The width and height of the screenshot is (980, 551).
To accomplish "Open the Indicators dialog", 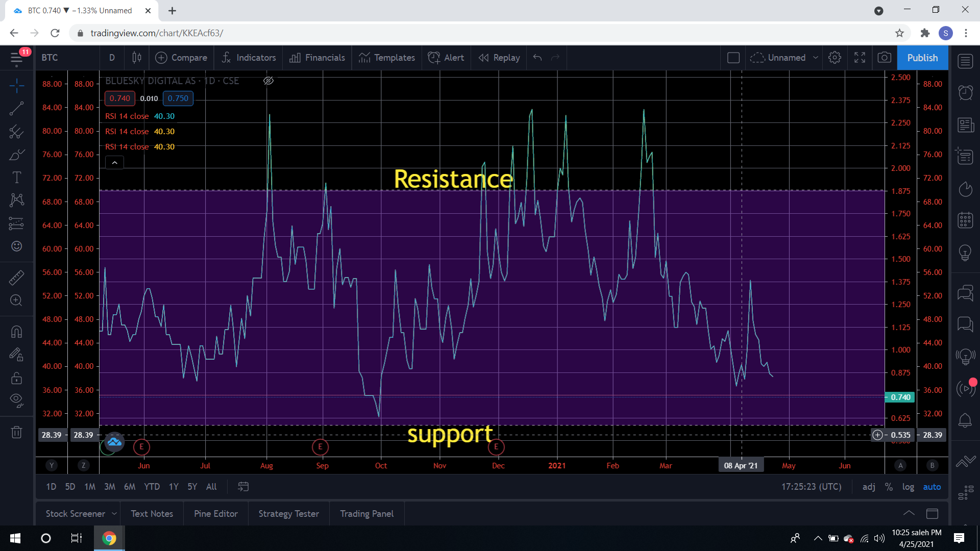I will coord(249,58).
